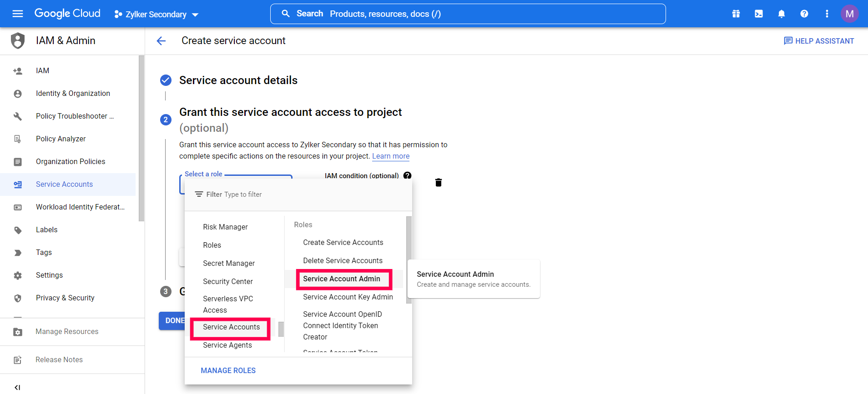Open the Help Assistant panel
868x394 pixels.
click(819, 41)
